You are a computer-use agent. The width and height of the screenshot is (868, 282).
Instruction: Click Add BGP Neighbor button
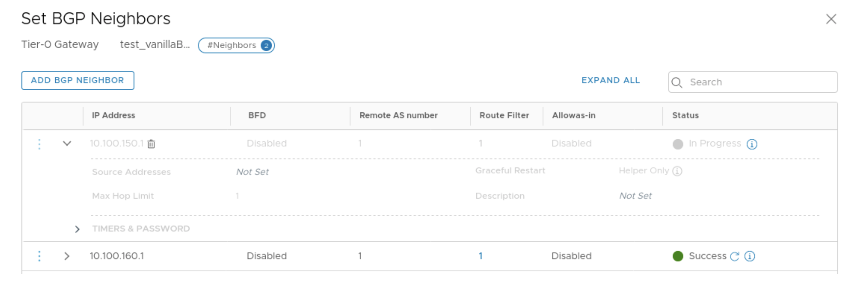[77, 80]
